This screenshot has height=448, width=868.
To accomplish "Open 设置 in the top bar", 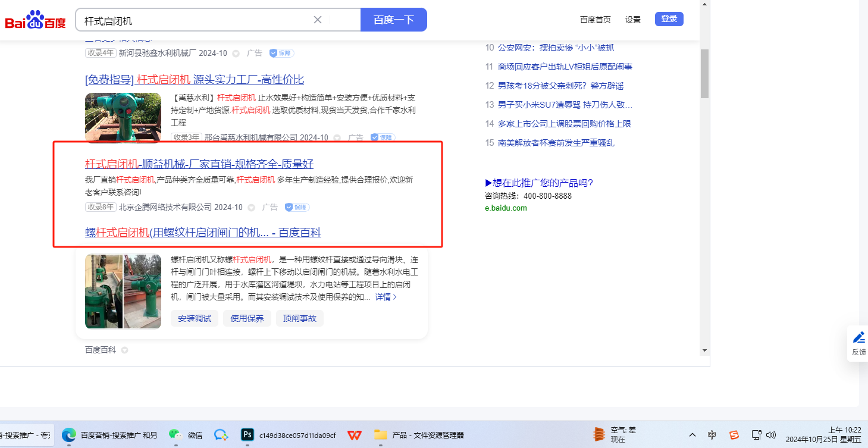I will coord(632,20).
